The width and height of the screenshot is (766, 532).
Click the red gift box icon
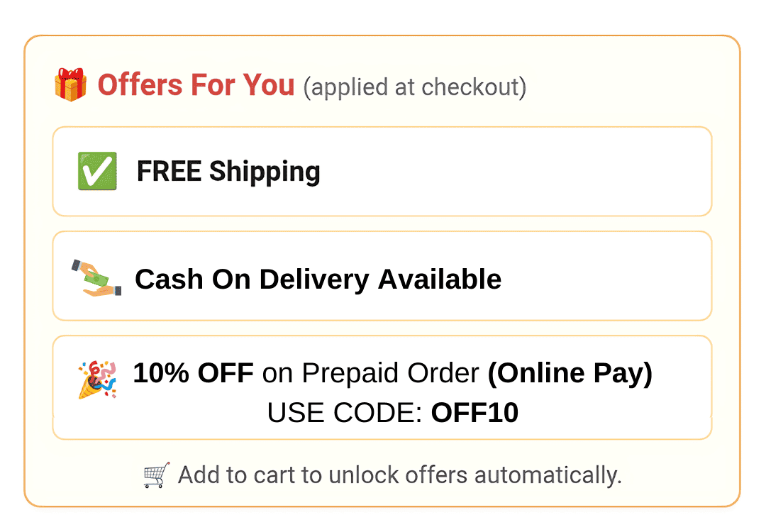click(70, 84)
